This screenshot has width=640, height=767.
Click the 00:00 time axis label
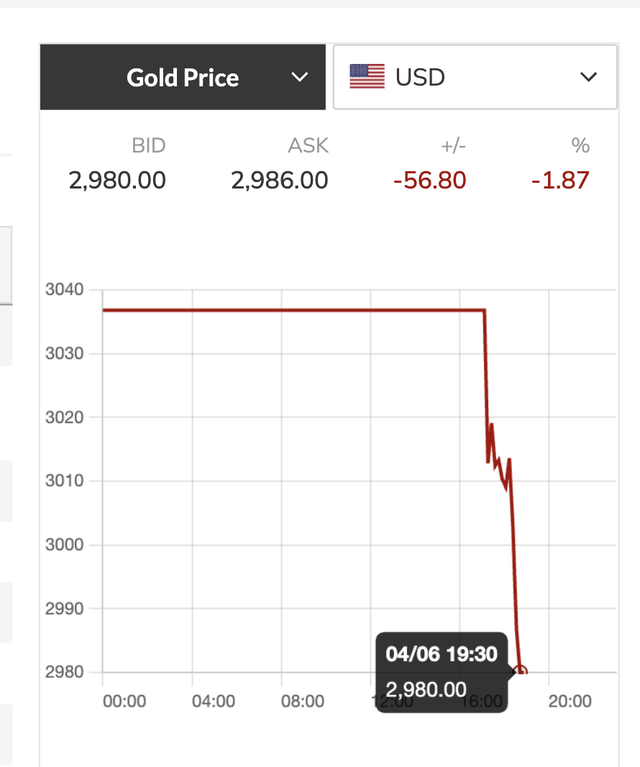(124, 702)
